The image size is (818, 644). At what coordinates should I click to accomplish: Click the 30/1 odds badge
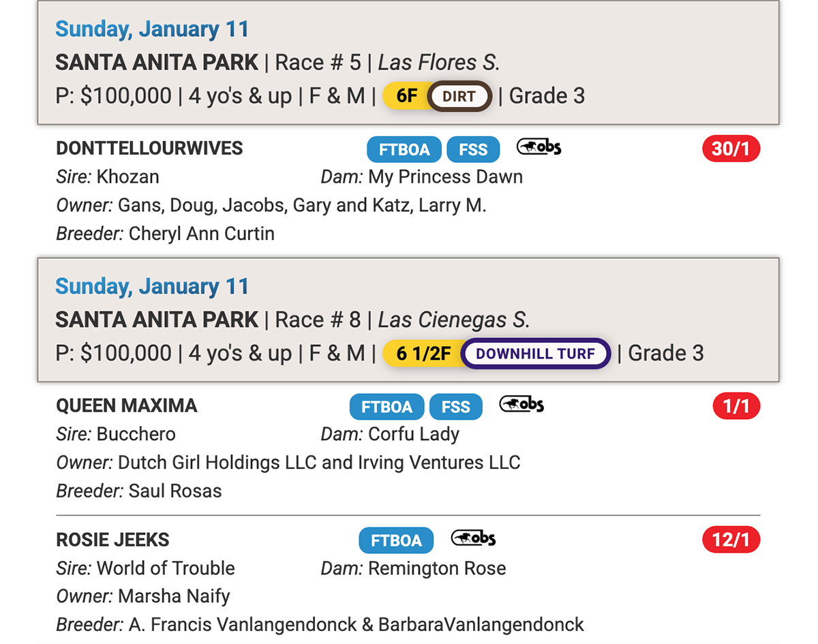731,149
